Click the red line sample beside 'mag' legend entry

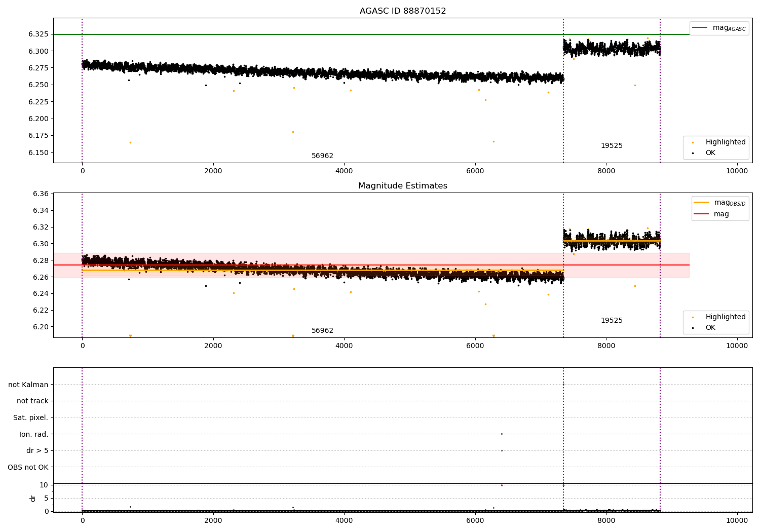(701, 214)
